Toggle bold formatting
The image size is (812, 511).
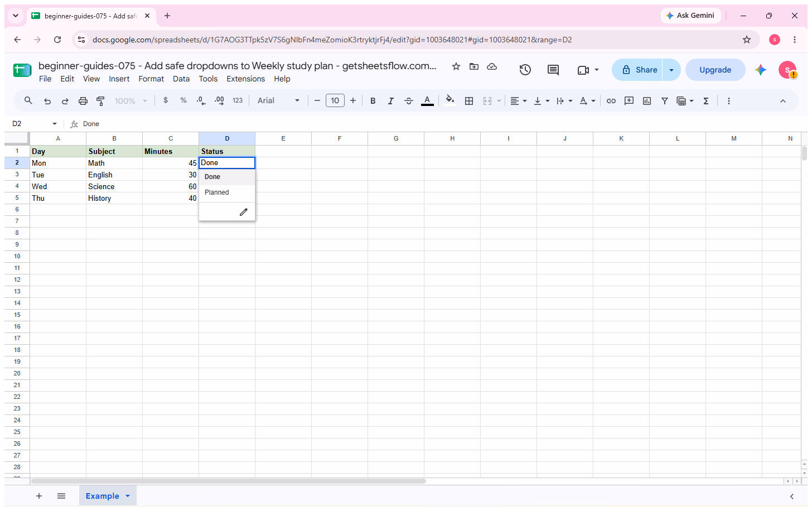tap(373, 101)
